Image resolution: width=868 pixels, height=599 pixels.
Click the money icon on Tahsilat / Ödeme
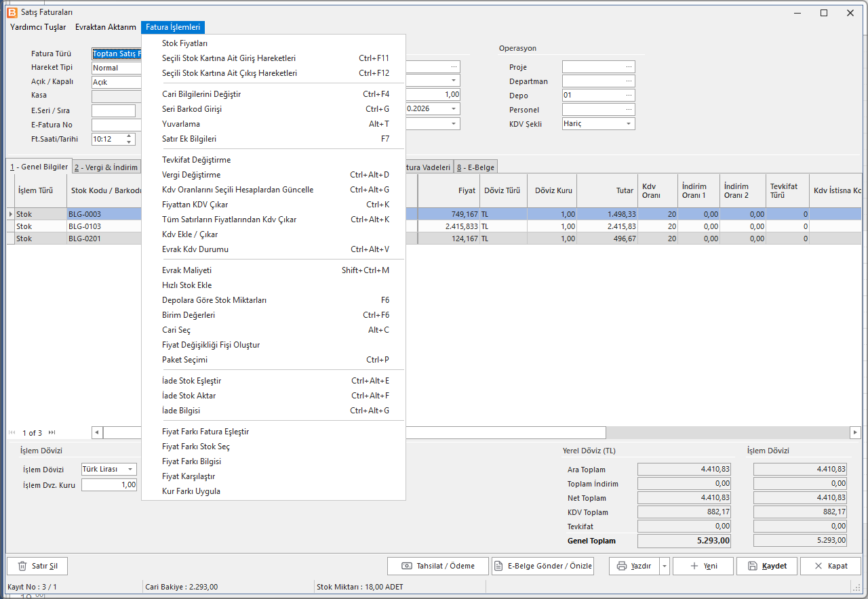coord(407,566)
